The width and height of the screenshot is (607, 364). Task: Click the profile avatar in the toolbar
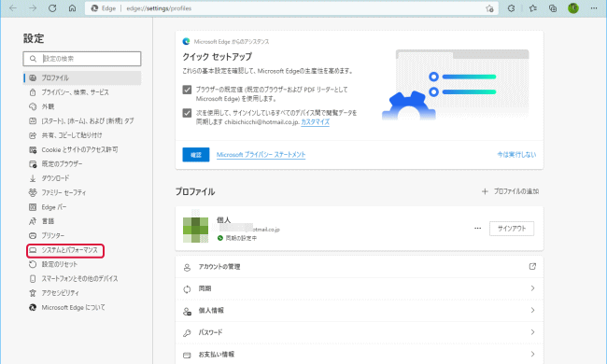[x=573, y=8]
